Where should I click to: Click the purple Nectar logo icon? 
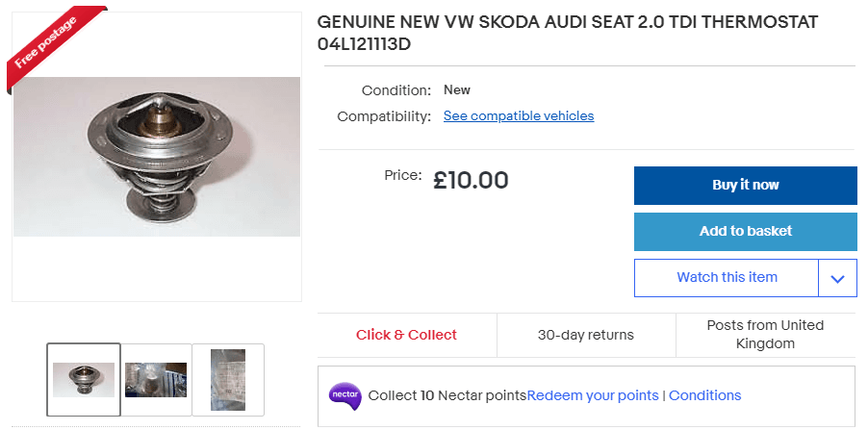(345, 395)
